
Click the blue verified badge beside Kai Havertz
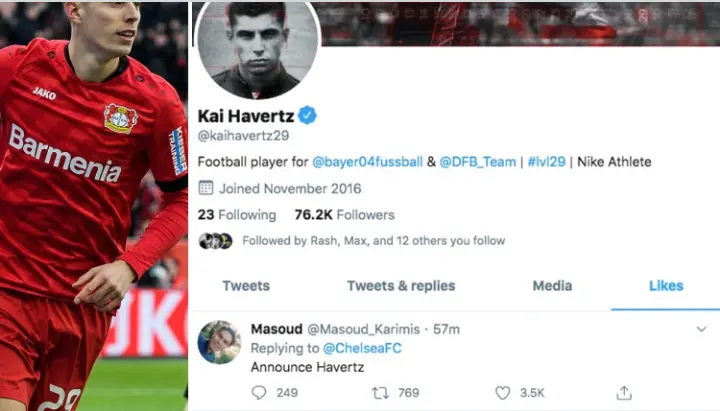[x=307, y=115]
